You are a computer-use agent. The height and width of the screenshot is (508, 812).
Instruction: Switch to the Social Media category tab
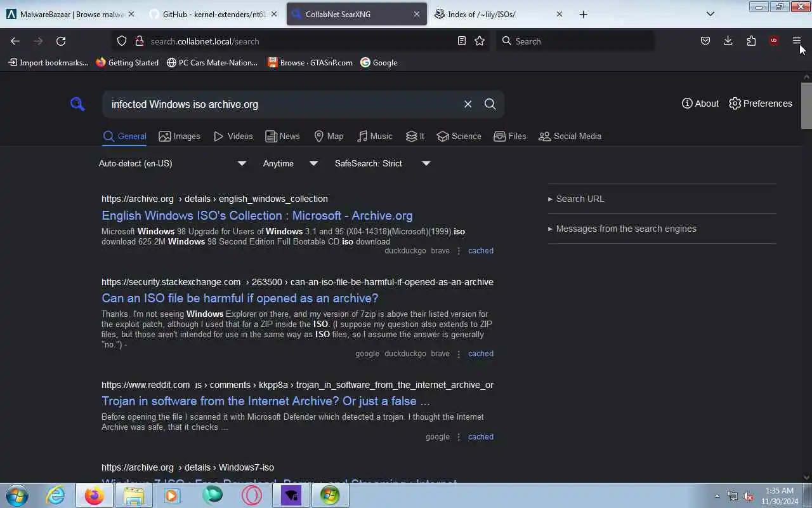pyautogui.click(x=570, y=136)
